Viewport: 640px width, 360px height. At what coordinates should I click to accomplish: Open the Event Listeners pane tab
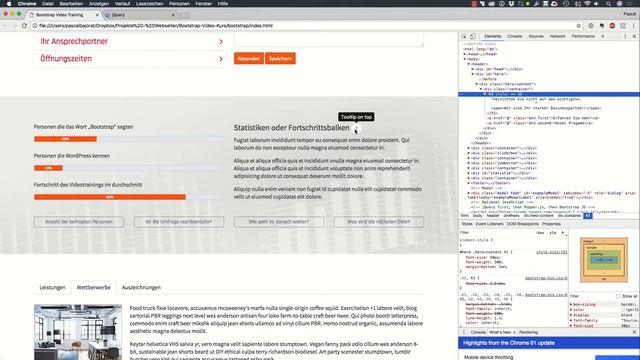[x=489, y=224]
